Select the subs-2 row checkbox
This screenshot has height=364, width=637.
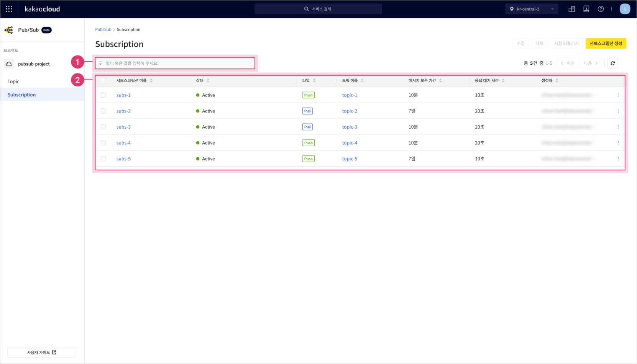coord(103,111)
